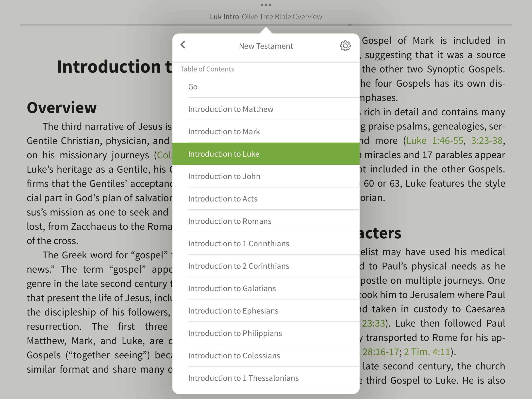Screen dimensions: 532x399
Task: Open Introduction to 1 Thessalonians
Action: point(243,378)
